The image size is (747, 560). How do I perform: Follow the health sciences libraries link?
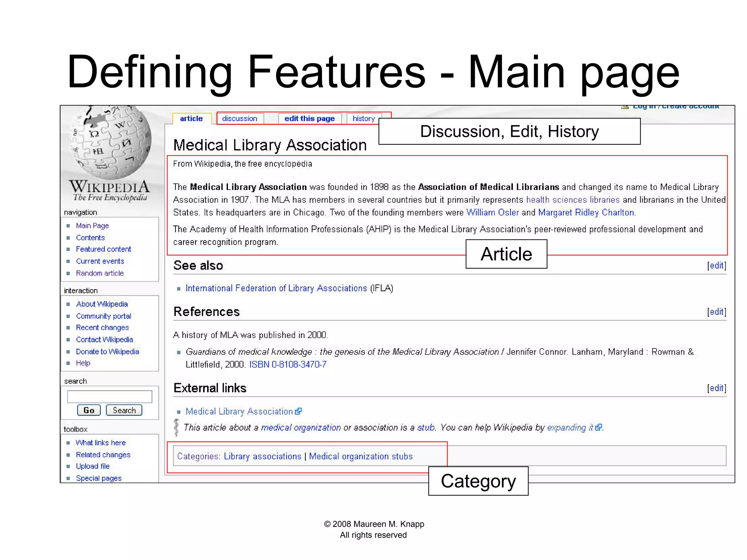point(573,200)
